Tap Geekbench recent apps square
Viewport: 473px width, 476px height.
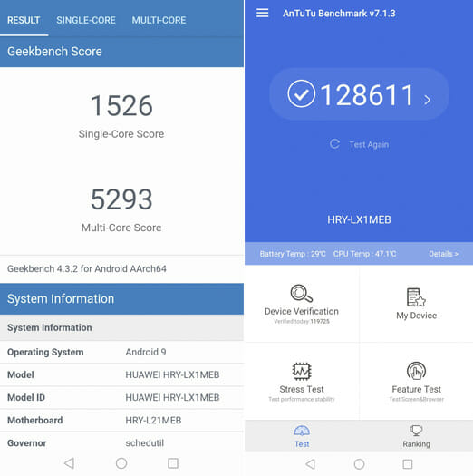173,463
